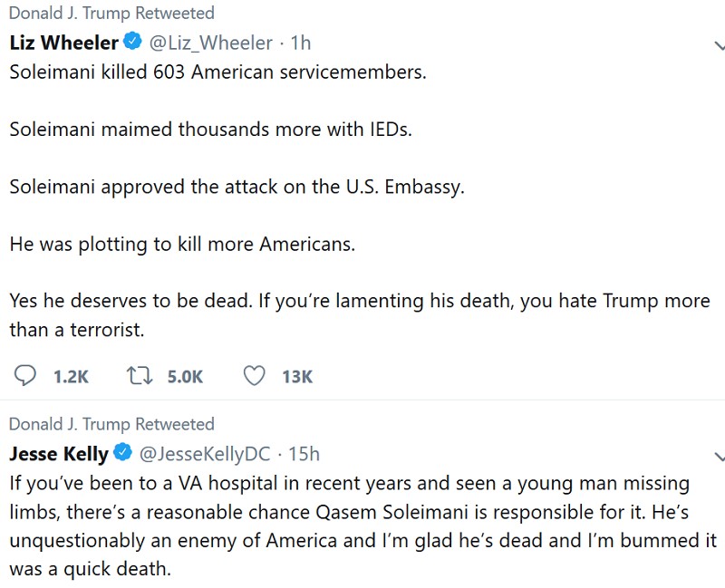
Task: Click the retweet icon on Liz Wheeler's tweet
Action: pos(138,376)
